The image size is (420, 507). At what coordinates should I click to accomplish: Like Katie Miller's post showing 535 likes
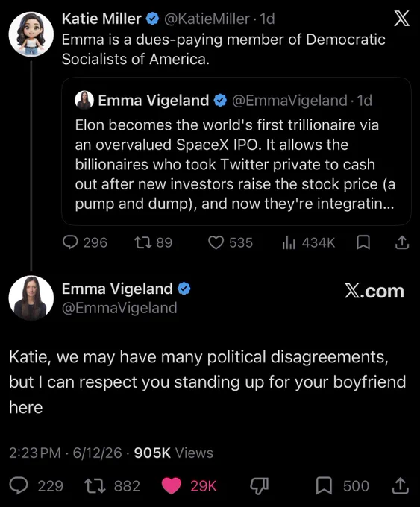click(x=216, y=242)
